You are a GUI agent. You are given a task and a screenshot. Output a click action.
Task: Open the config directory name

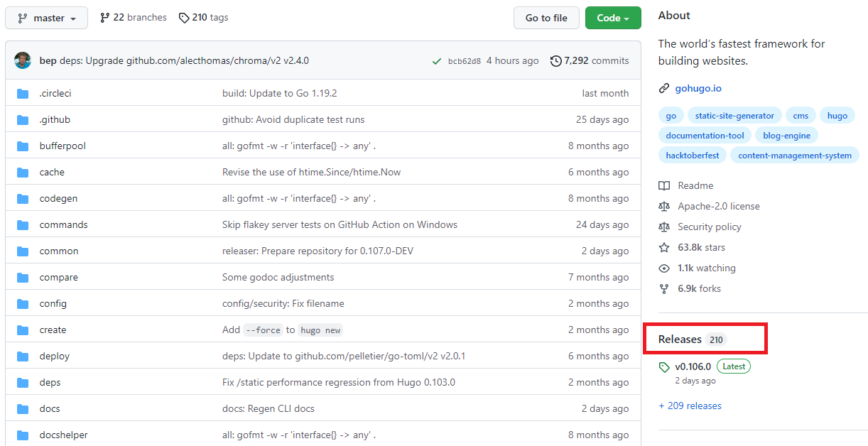click(53, 303)
